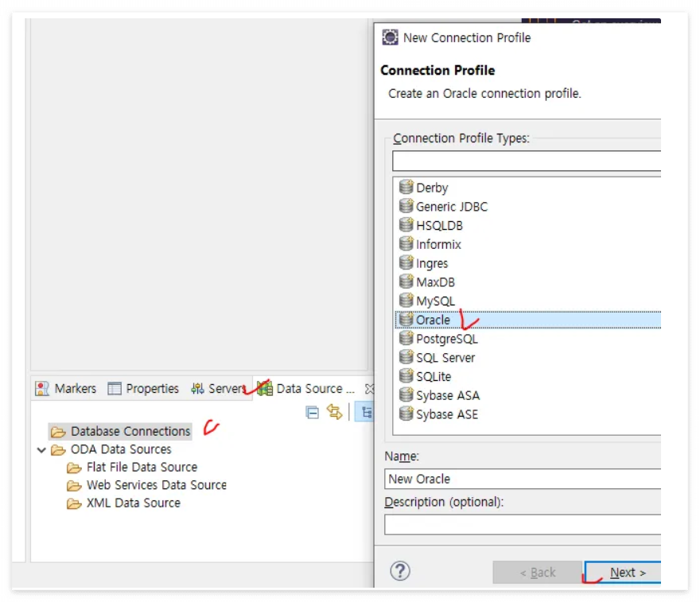Click Link with Editor arrows icon
Viewport: 700px width, 602px height.
click(x=334, y=411)
